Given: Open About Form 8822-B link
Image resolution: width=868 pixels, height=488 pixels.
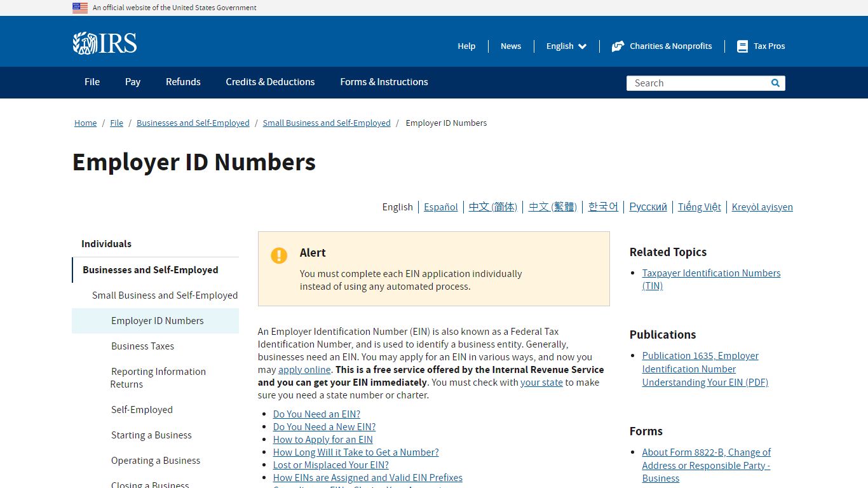Looking at the screenshot, I should (x=706, y=465).
